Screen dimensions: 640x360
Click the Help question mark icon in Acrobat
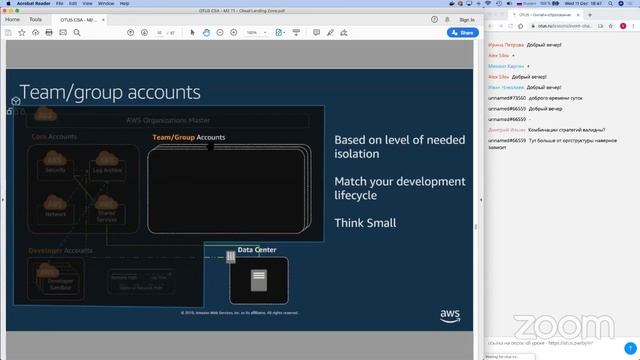[434, 20]
